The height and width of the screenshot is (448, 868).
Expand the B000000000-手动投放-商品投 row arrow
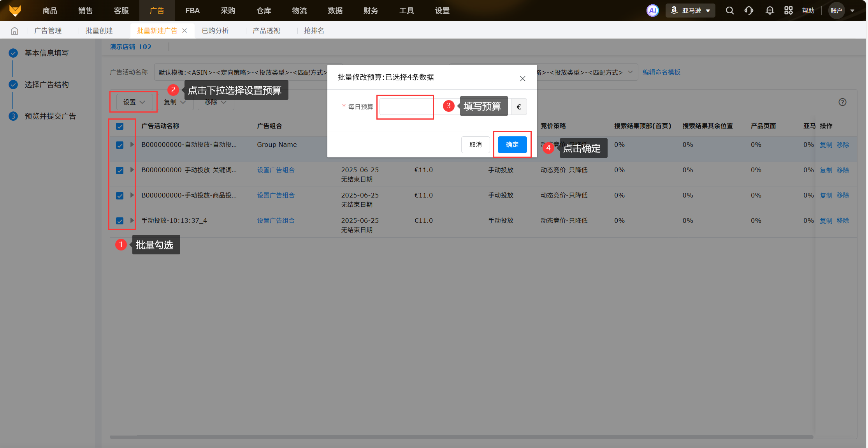pyautogui.click(x=132, y=195)
